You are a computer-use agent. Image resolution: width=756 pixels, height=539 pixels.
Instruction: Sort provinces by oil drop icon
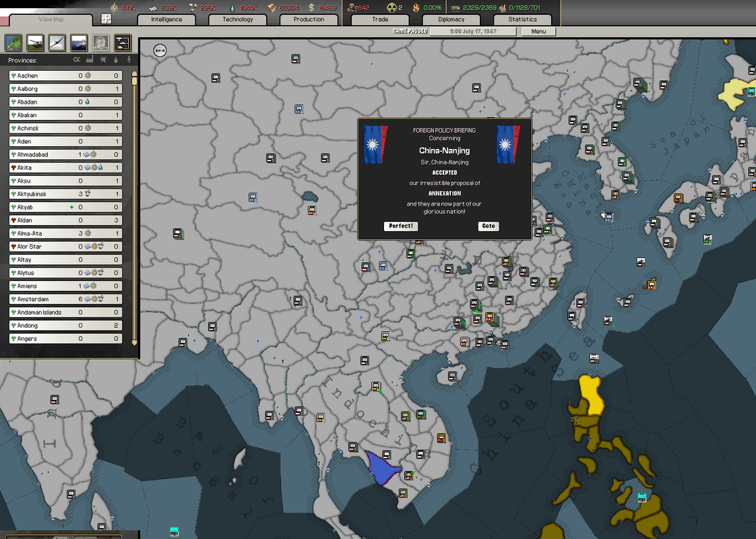[x=116, y=60]
